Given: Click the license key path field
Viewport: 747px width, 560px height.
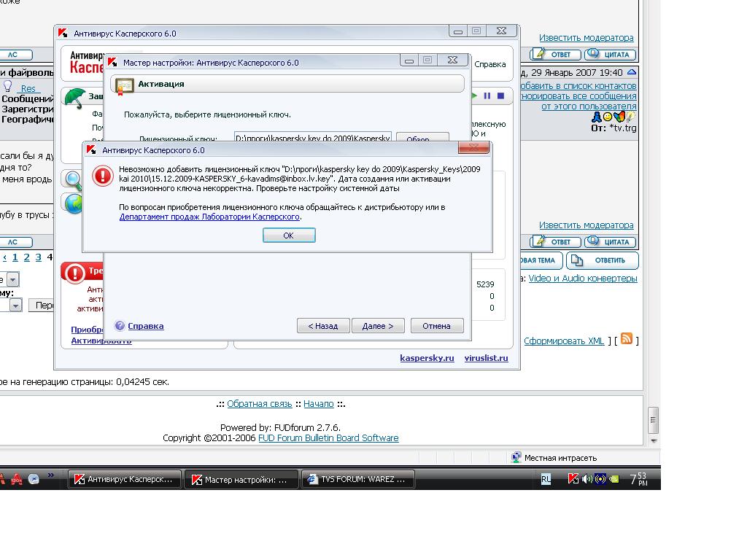Looking at the screenshot, I should [312, 138].
